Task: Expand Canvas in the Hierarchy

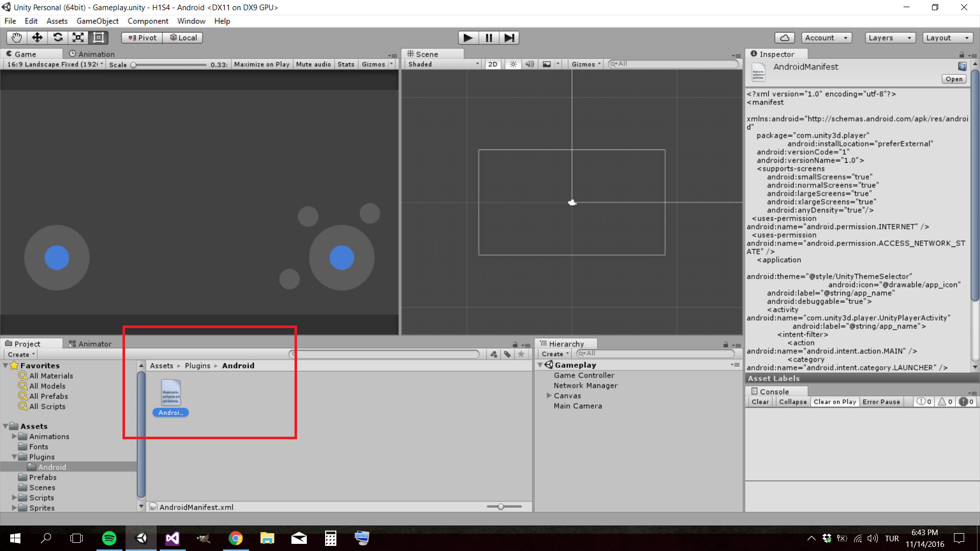Action: [549, 395]
